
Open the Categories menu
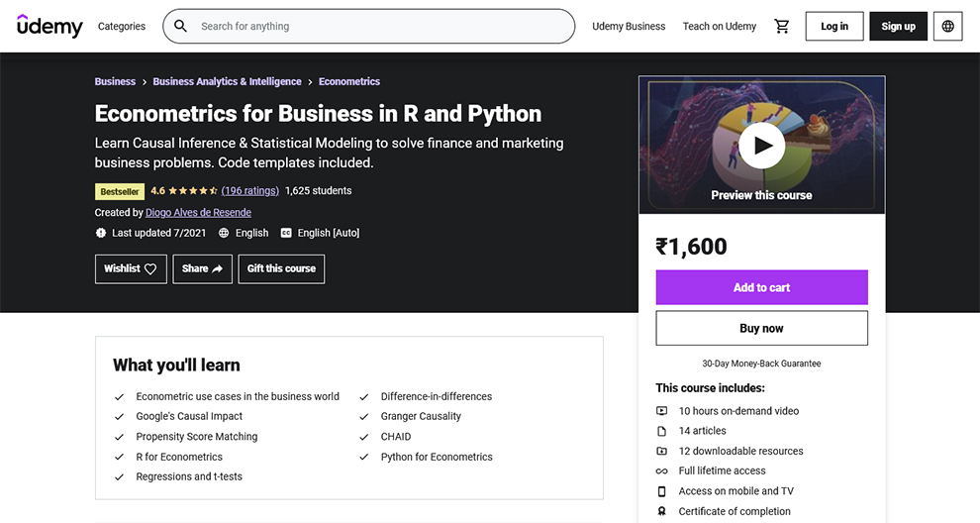click(x=121, y=27)
